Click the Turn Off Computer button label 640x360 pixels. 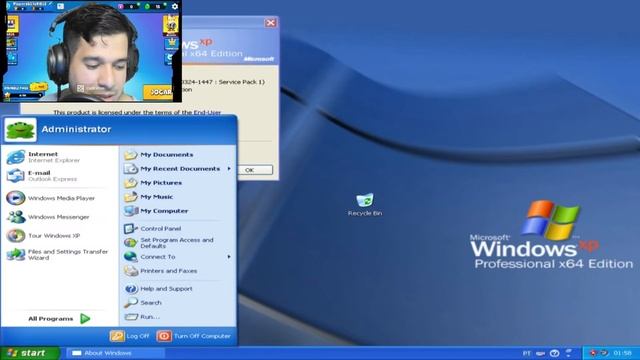202,336
